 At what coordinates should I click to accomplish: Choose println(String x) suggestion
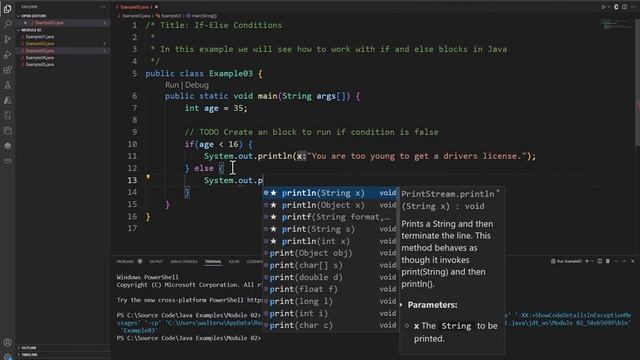point(330,193)
